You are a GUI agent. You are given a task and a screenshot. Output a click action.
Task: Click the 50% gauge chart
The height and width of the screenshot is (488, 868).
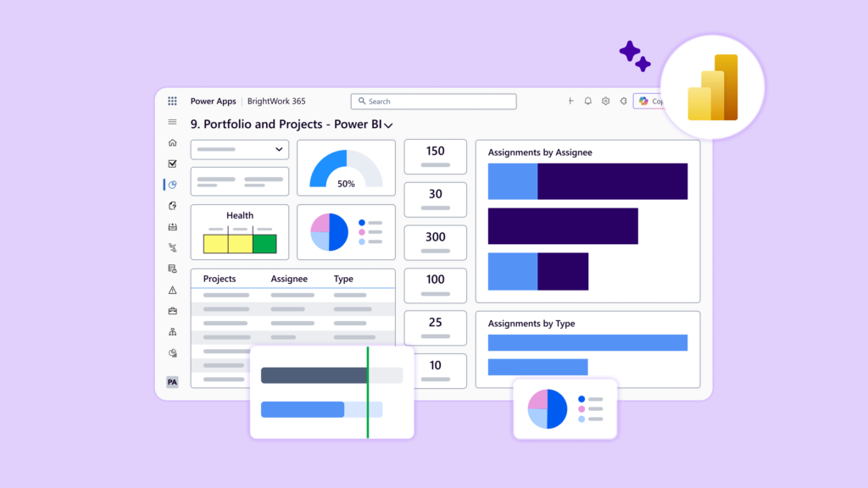pyautogui.click(x=346, y=169)
